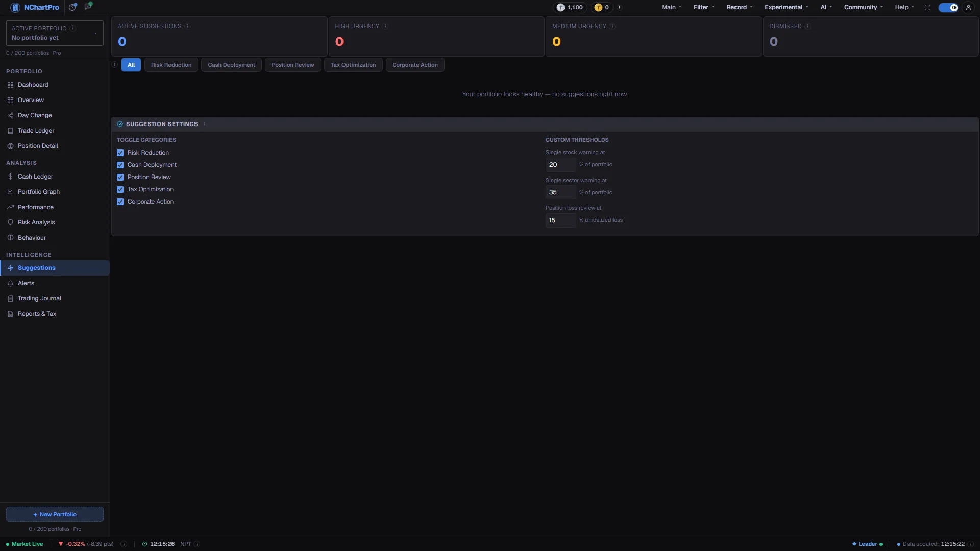Viewport: 980px width, 551px height.
Task: Click the Cash Ledger dollar icon
Action: pyautogui.click(x=10, y=177)
